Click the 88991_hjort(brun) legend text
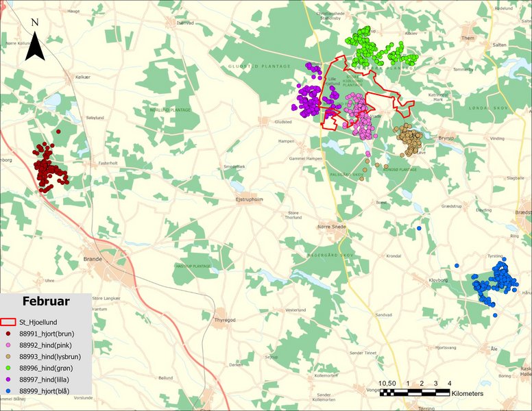Screen dimensions: 532x411 49,333
